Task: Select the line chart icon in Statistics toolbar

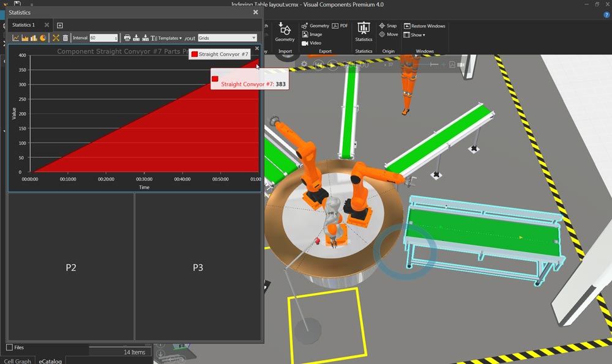Action: 16,38
